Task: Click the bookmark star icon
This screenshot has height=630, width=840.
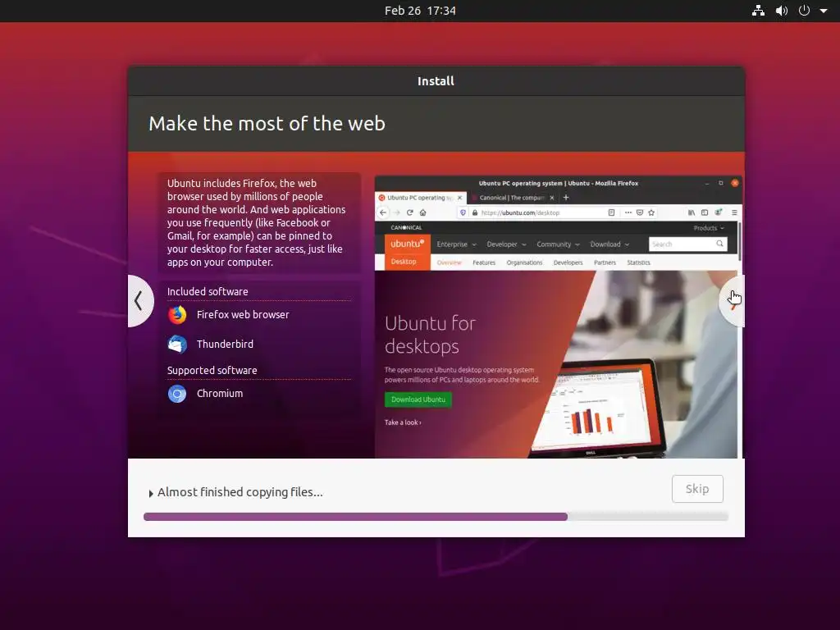Action: pos(651,212)
